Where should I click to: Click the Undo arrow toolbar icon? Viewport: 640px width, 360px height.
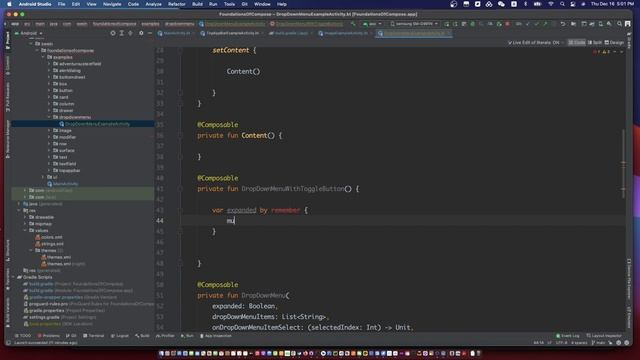pos(563,24)
